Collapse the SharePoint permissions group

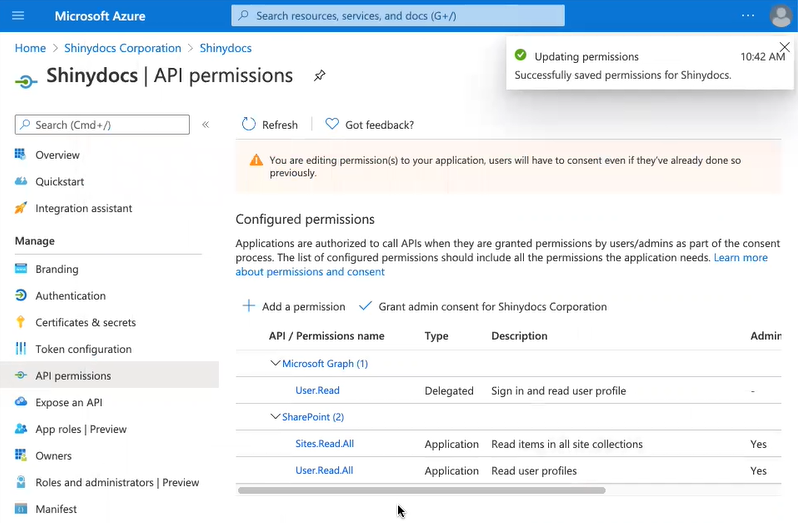(276, 417)
